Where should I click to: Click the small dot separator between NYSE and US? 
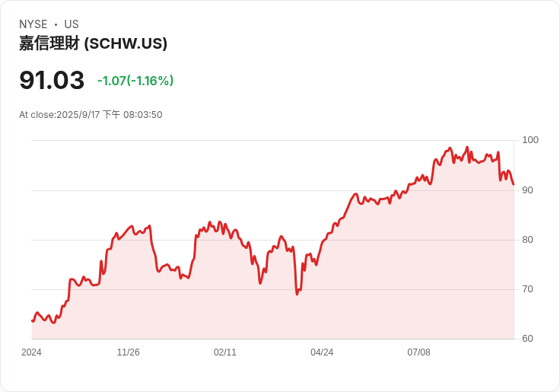click(56, 24)
